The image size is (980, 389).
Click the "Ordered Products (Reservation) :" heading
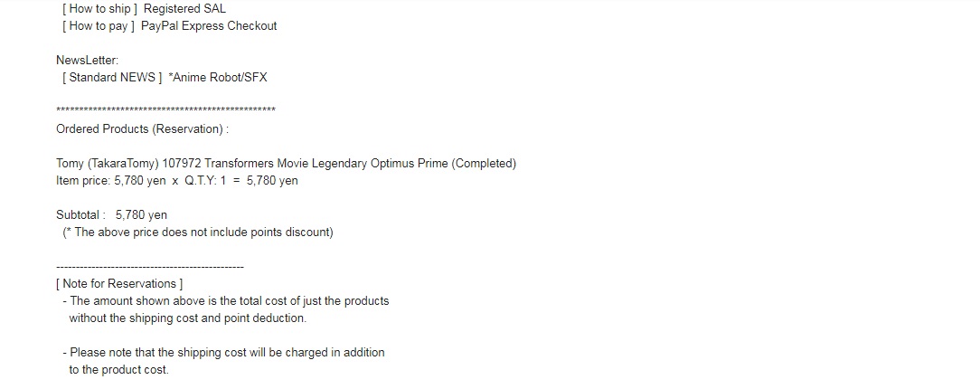pyautogui.click(x=142, y=129)
